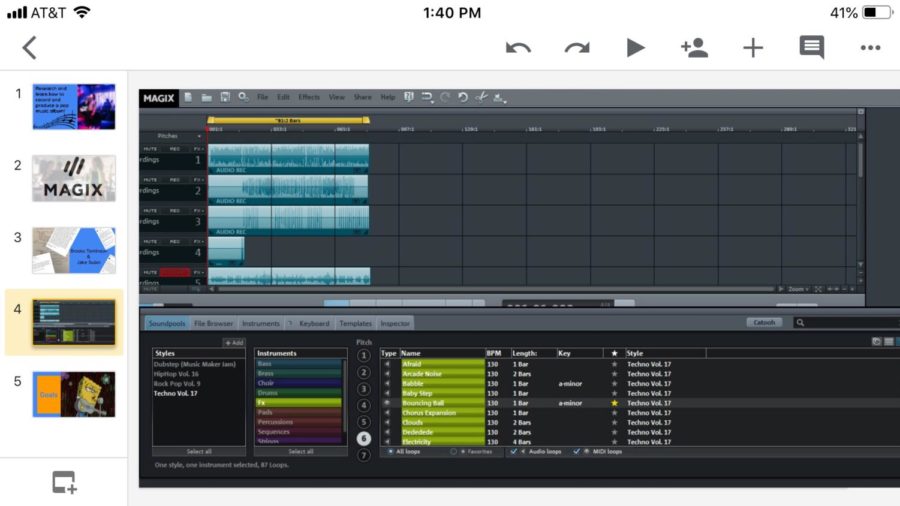Redo the action in Slides toolbar
This screenshot has width=900, height=506.
tap(577, 48)
